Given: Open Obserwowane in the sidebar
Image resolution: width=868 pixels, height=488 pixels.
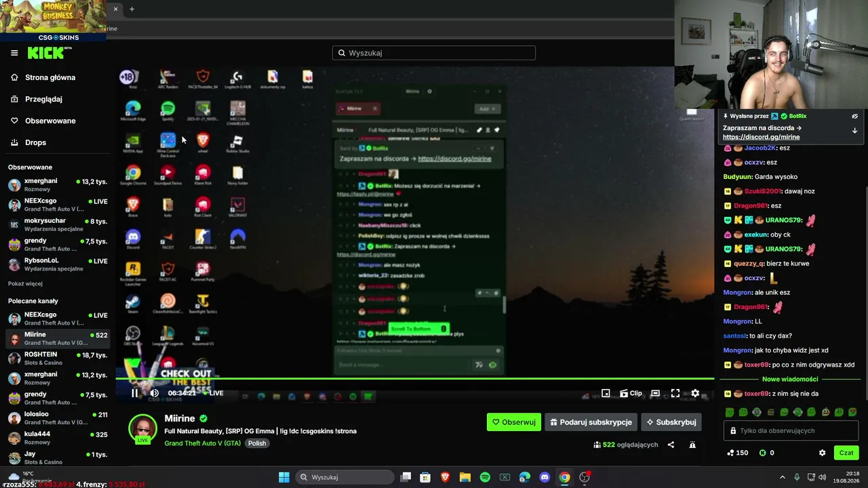Looking at the screenshot, I should tap(50, 121).
